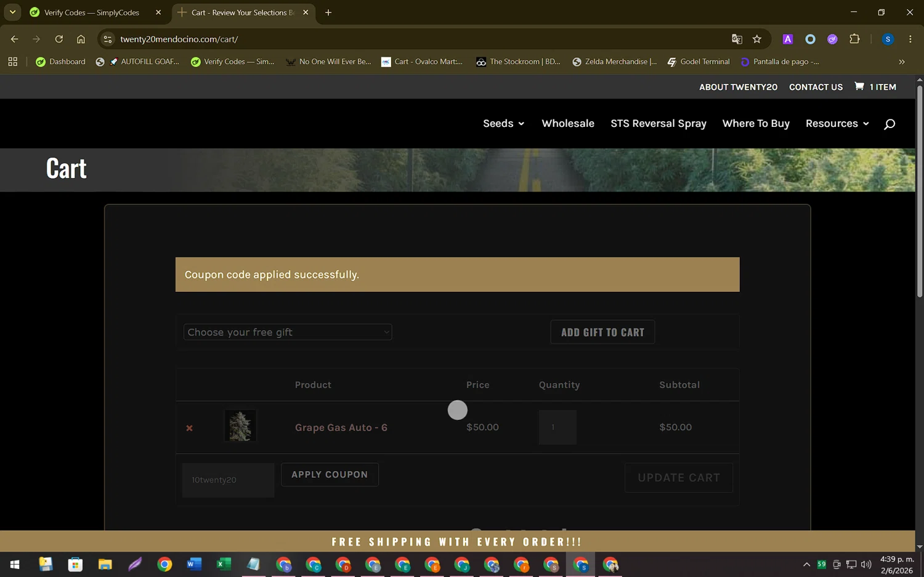View site information beside the URL
Viewport: 924px width, 577px height.
pyautogui.click(x=108, y=39)
